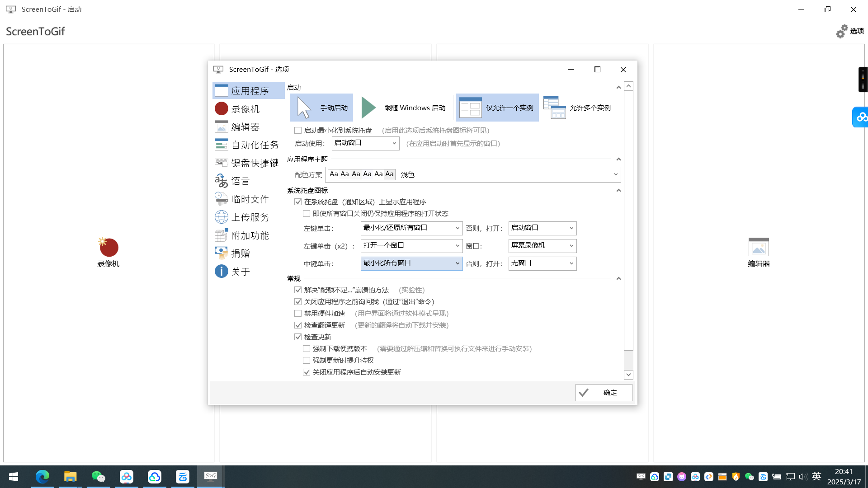Choose 允许多个实例 option
This screenshot has width=868, height=488.
(x=577, y=108)
